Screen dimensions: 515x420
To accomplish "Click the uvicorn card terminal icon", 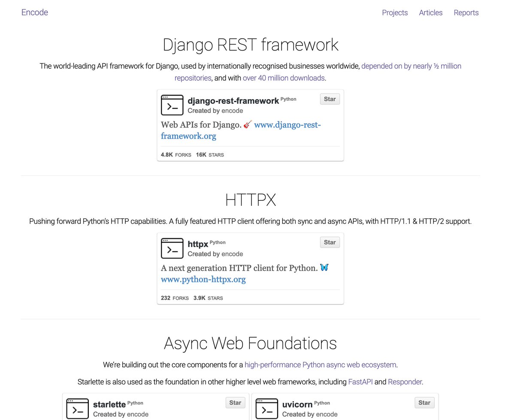I will [x=267, y=409].
